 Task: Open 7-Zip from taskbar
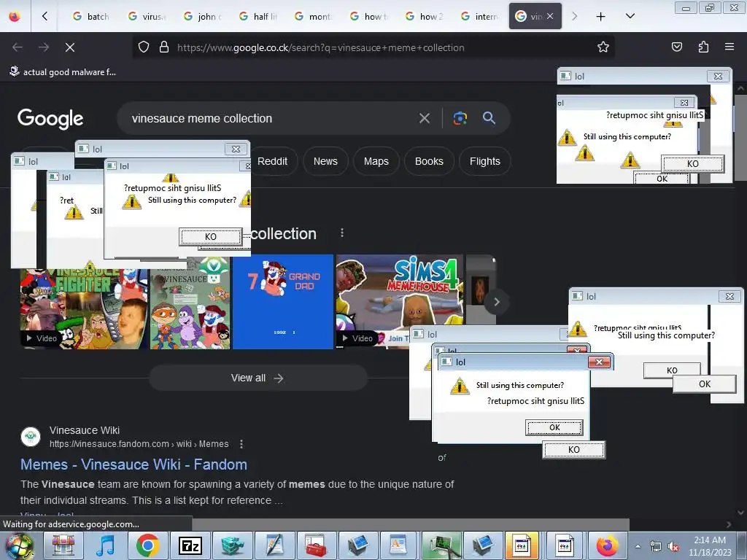pos(190,545)
